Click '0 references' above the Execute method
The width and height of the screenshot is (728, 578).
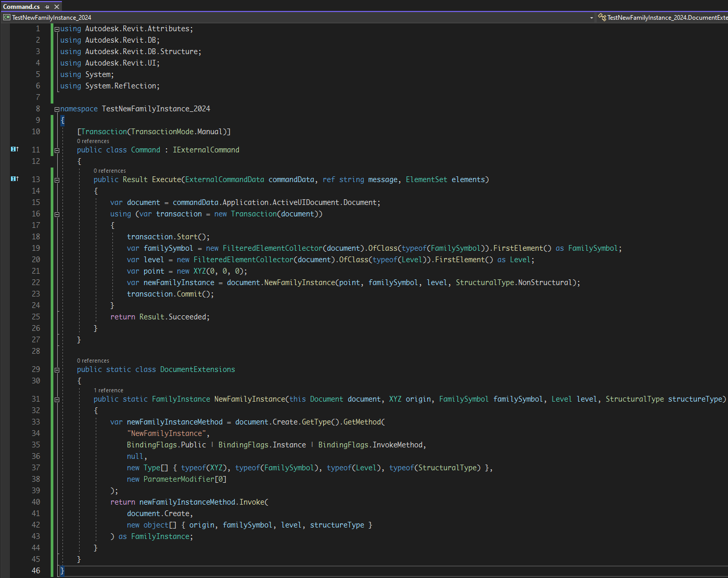pos(109,170)
